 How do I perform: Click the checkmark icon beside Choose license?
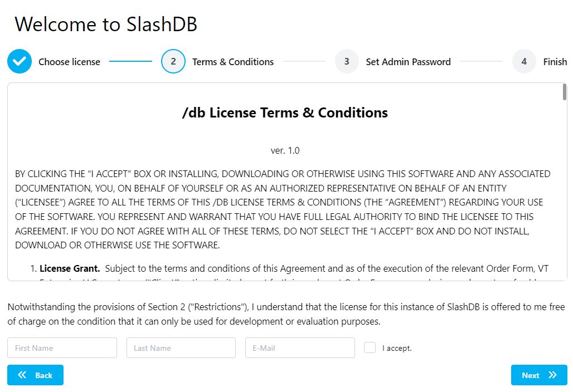click(x=20, y=62)
